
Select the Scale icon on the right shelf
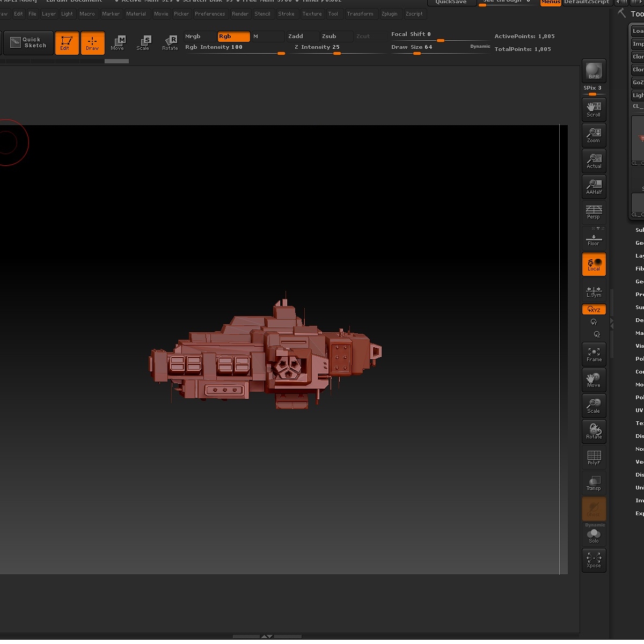[x=594, y=406]
